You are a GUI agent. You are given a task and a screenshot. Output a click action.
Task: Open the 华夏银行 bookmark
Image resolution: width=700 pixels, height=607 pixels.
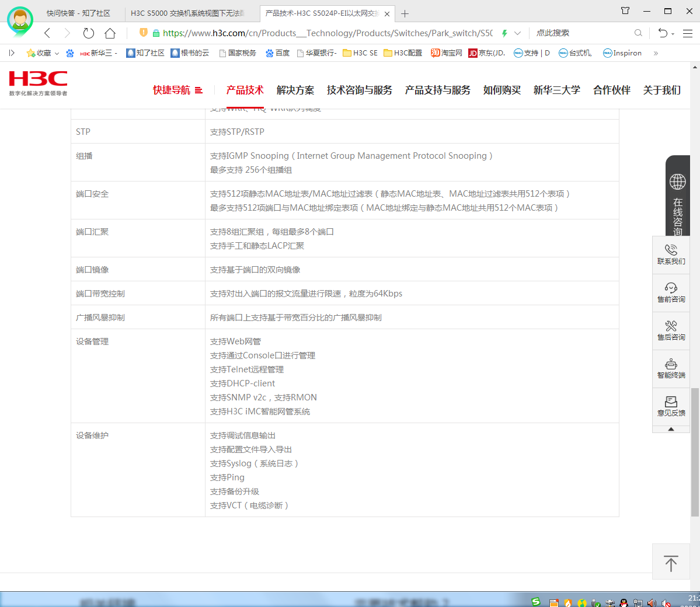pyautogui.click(x=316, y=53)
